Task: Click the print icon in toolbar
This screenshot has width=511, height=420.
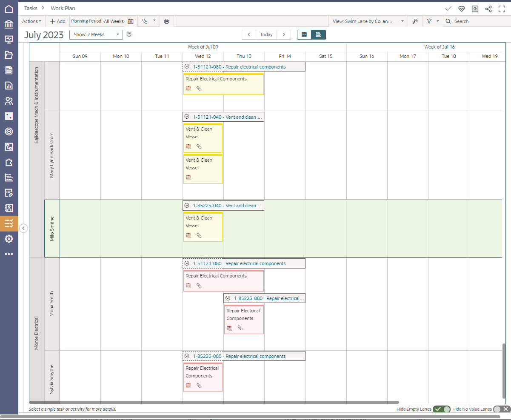Action: click(x=166, y=21)
